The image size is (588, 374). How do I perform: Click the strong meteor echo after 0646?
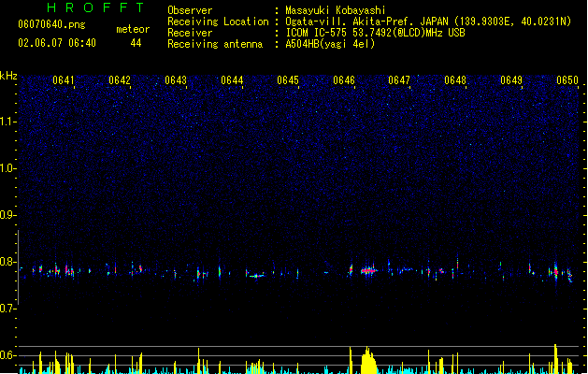point(369,270)
